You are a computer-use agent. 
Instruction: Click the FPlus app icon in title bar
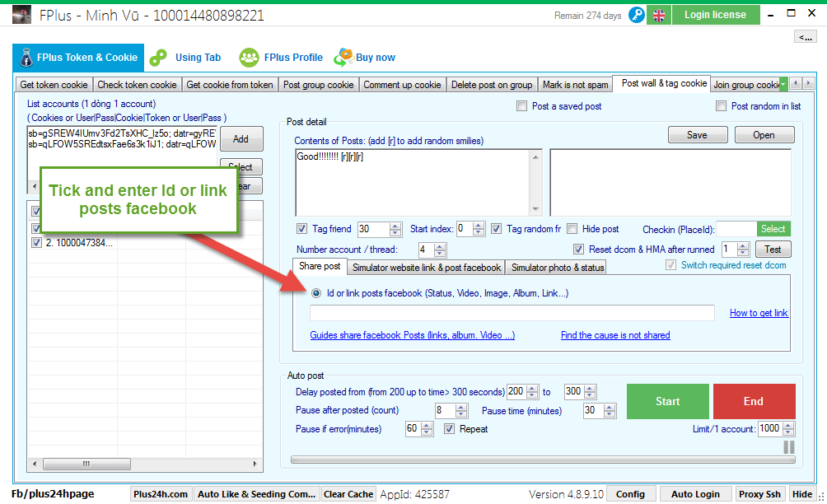(21, 15)
